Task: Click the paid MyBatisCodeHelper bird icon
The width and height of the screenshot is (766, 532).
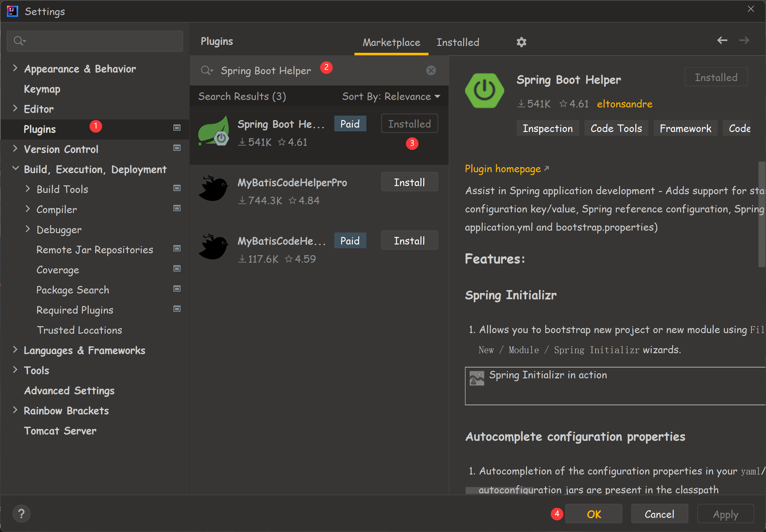Action: pyautogui.click(x=214, y=247)
